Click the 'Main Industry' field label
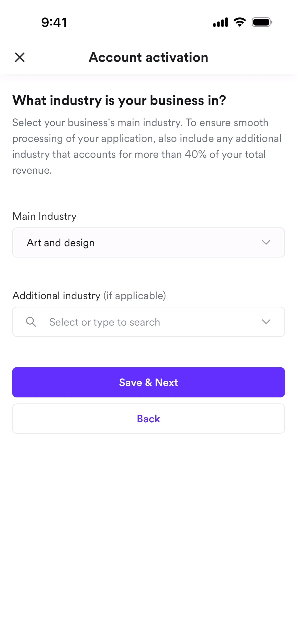This screenshot has height=644, width=297. (x=44, y=216)
